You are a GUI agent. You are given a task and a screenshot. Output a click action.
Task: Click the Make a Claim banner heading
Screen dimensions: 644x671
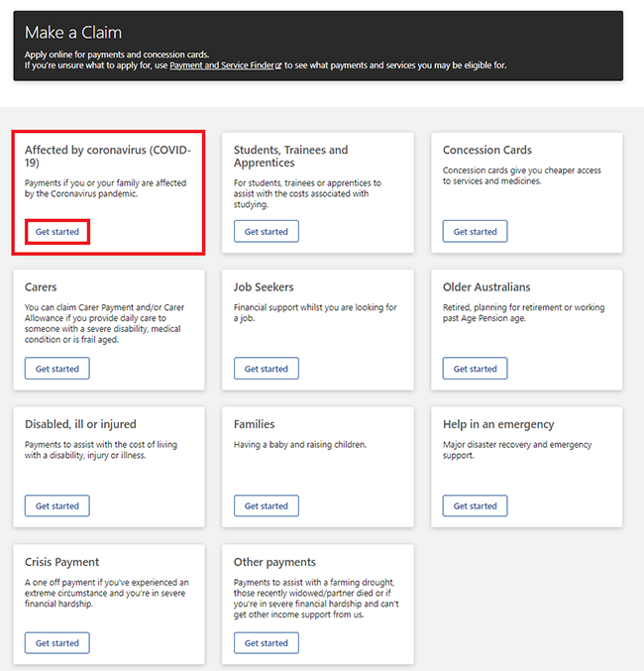[x=73, y=33]
